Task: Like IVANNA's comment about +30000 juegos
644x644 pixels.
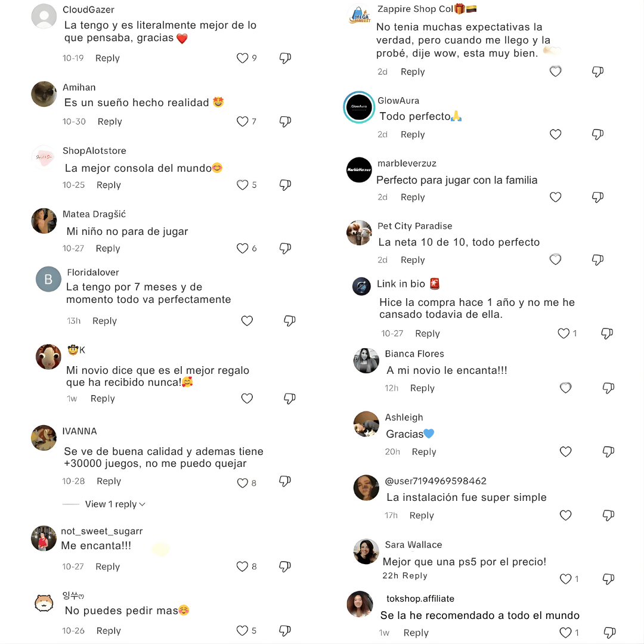Action: coord(243,483)
